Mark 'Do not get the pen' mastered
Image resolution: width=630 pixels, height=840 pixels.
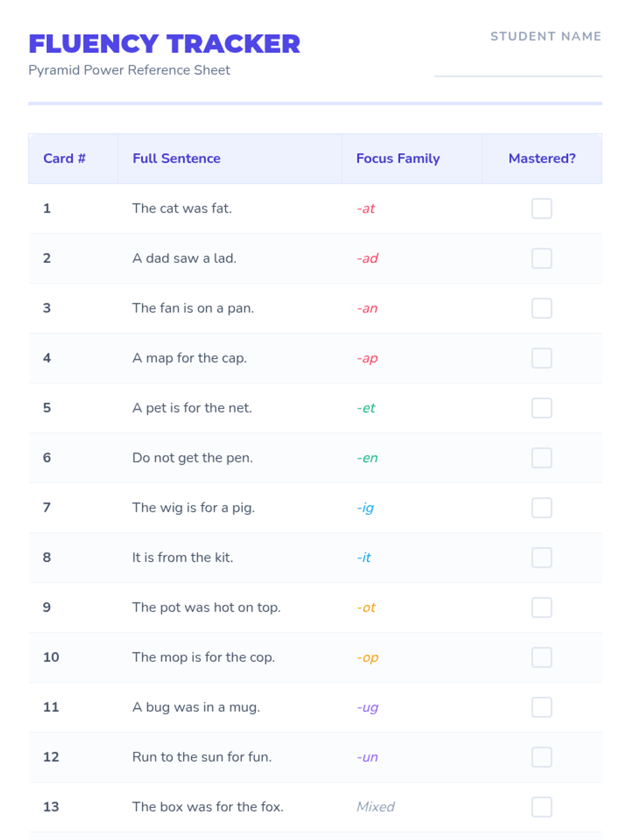[541, 458]
